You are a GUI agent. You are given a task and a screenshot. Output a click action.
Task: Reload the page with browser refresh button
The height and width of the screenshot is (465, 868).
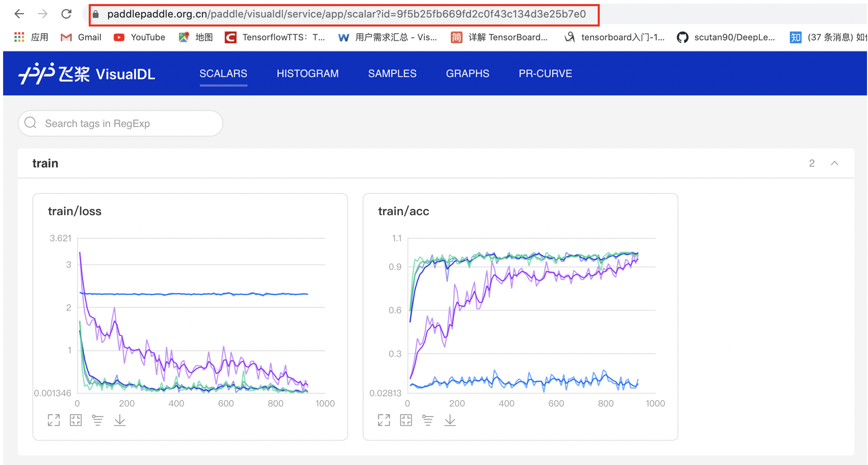66,14
